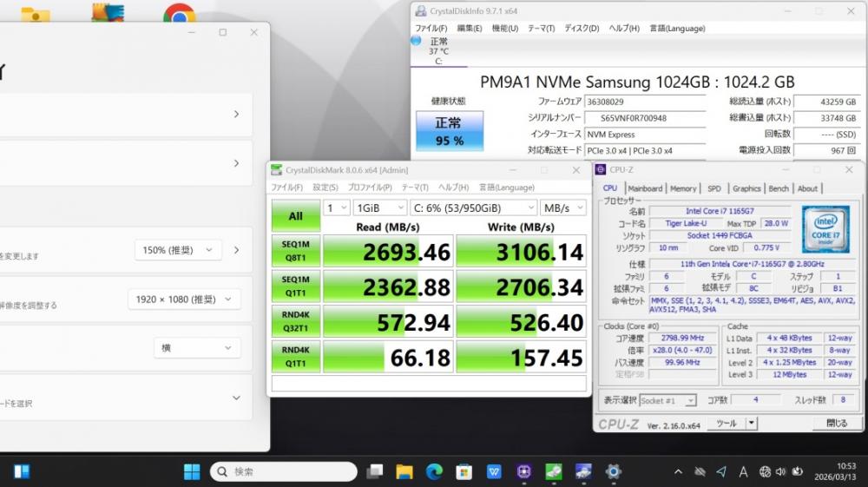This screenshot has height=487, width=868.
Task: Open Settings gear icon in taskbar
Action: click(x=613, y=471)
